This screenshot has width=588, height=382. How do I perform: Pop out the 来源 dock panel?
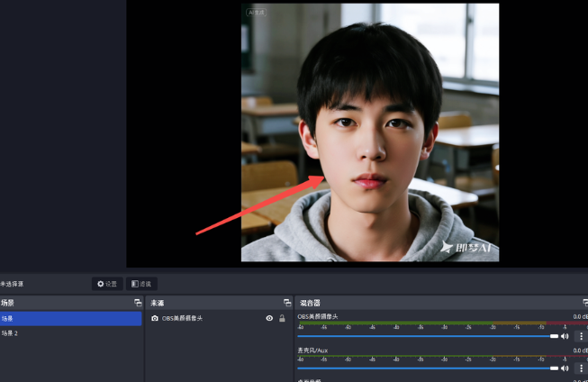[x=287, y=303]
